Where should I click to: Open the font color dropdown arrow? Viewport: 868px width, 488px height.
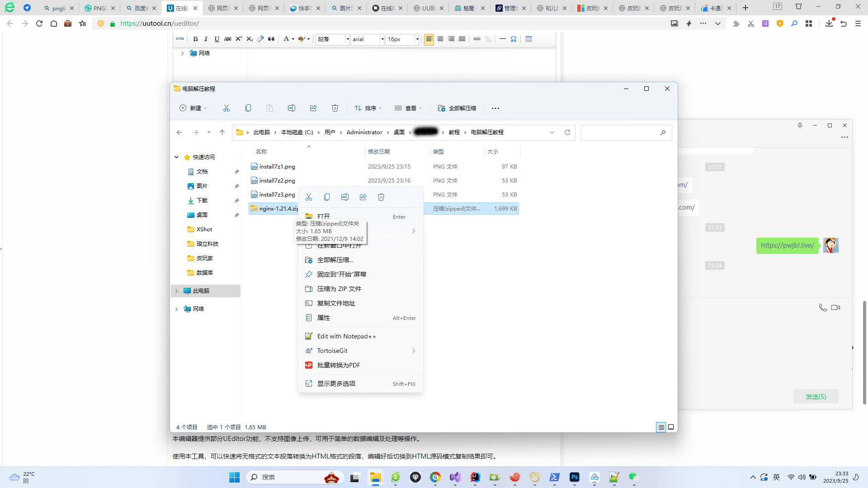[293, 39]
